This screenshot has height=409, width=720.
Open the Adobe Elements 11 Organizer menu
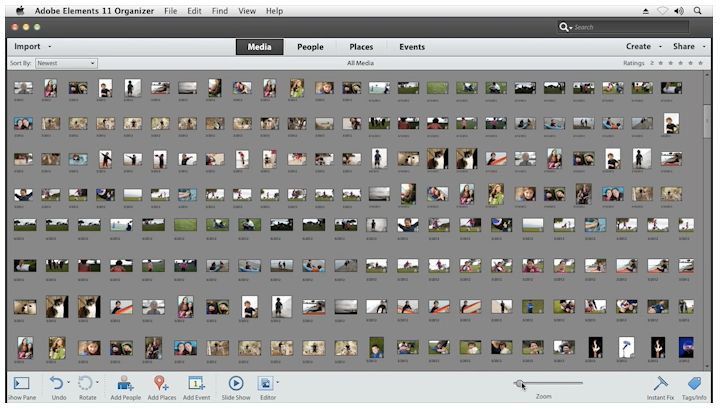pos(94,11)
